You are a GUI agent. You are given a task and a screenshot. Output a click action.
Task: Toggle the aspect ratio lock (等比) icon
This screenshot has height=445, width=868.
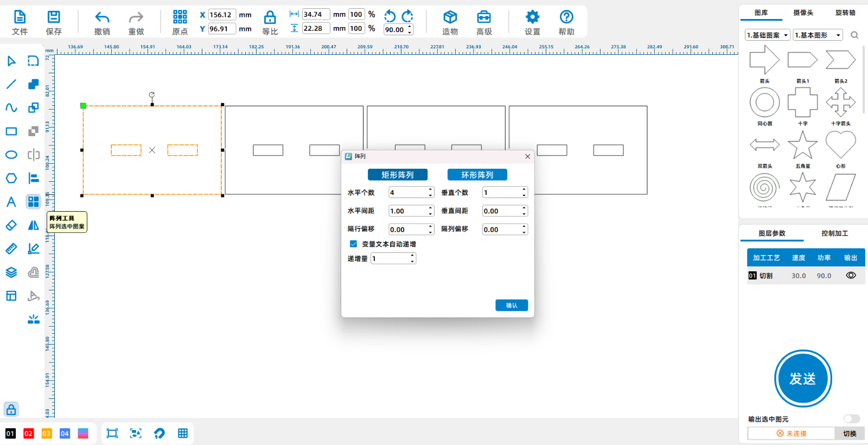(x=270, y=18)
